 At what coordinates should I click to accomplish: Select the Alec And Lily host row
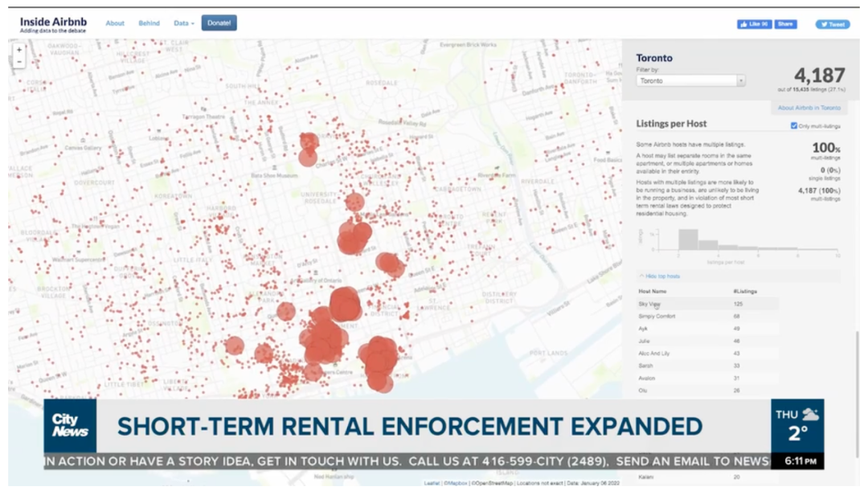708,354
